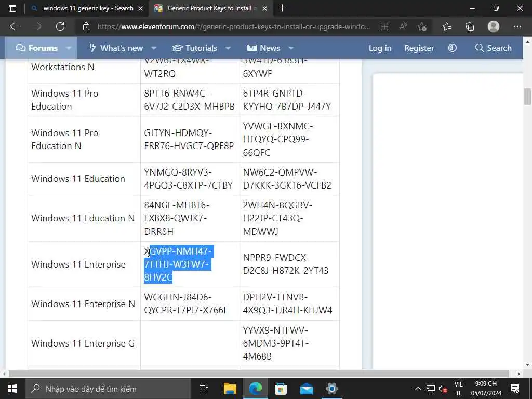Expand the News dropdown arrow
This screenshot has height=399, width=532.
[x=291, y=48]
